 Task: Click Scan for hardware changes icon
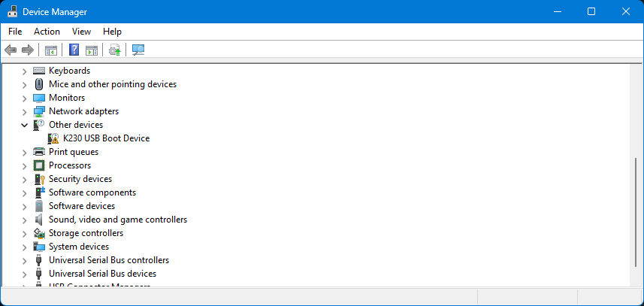click(x=138, y=50)
